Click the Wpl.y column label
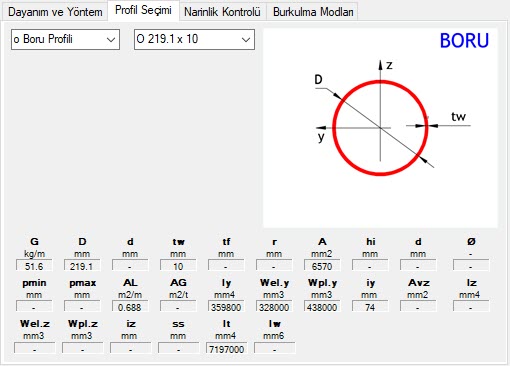The height and width of the screenshot is (366, 510). pyautogui.click(x=322, y=283)
